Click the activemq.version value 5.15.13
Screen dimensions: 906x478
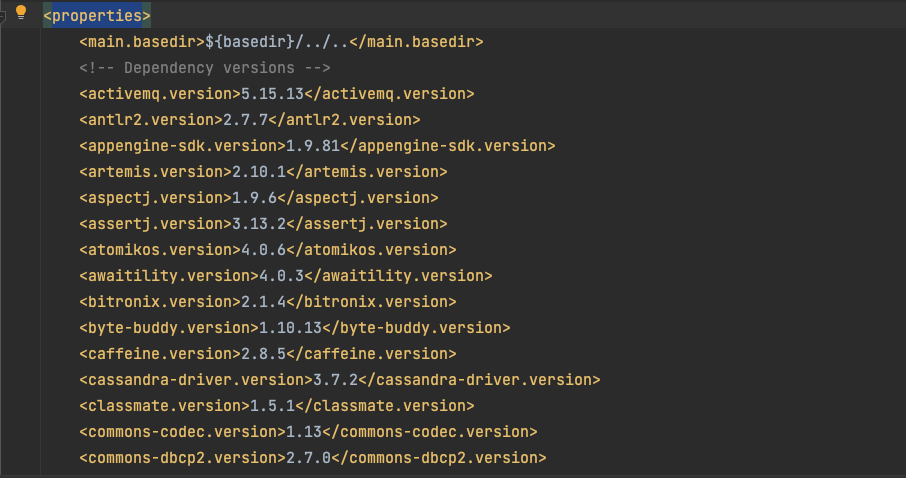[x=272, y=94]
